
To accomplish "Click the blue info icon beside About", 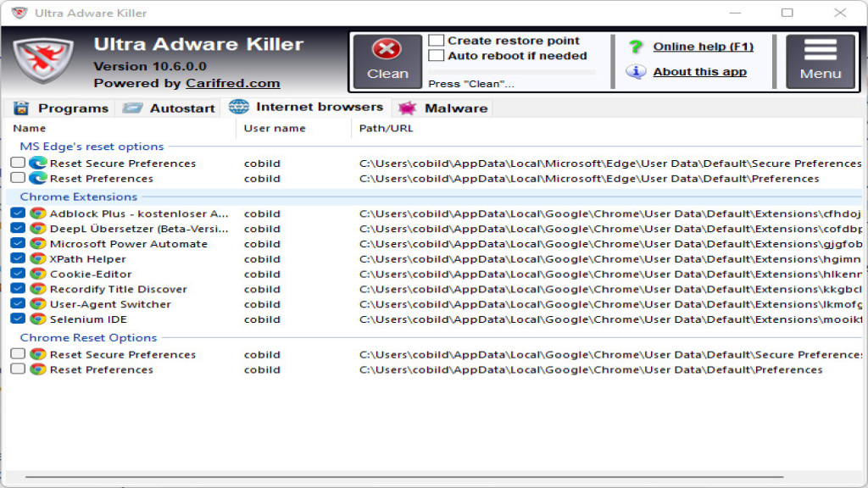I will (x=635, y=71).
